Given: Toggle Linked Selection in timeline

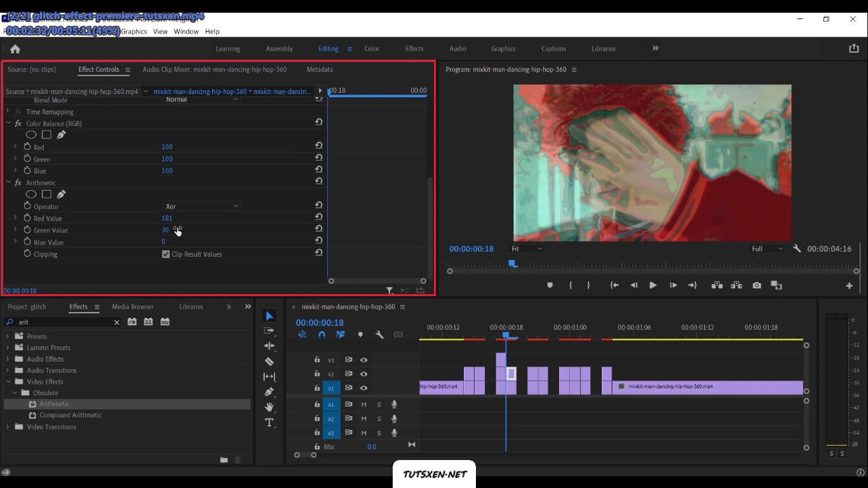Looking at the screenshot, I should coord(341,334).
